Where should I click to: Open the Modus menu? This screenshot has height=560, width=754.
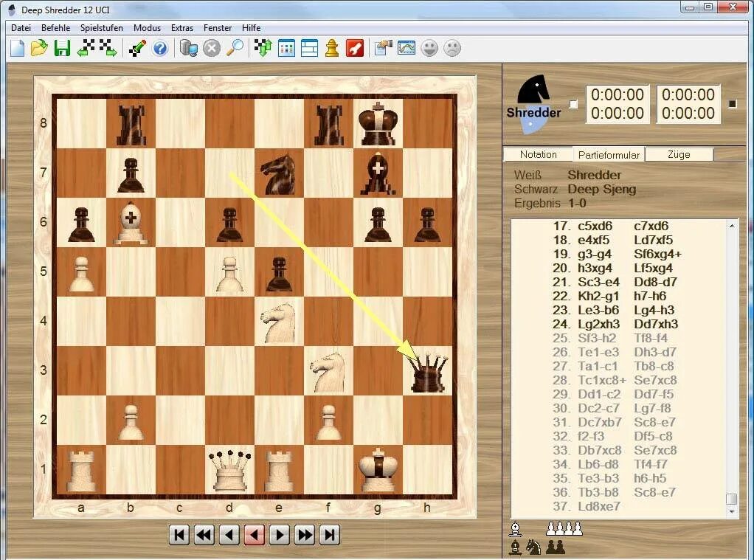point(147,28)
